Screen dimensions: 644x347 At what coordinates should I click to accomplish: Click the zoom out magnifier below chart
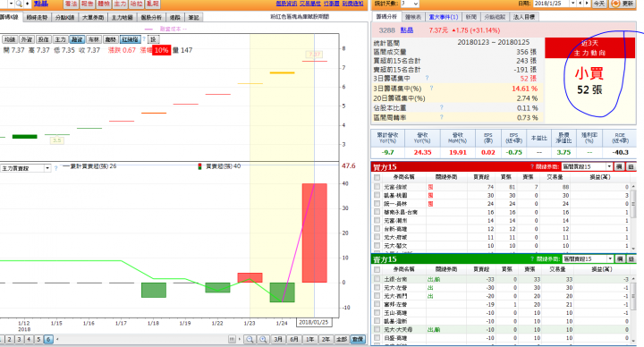pyautogui.click(x=250, y=339)
